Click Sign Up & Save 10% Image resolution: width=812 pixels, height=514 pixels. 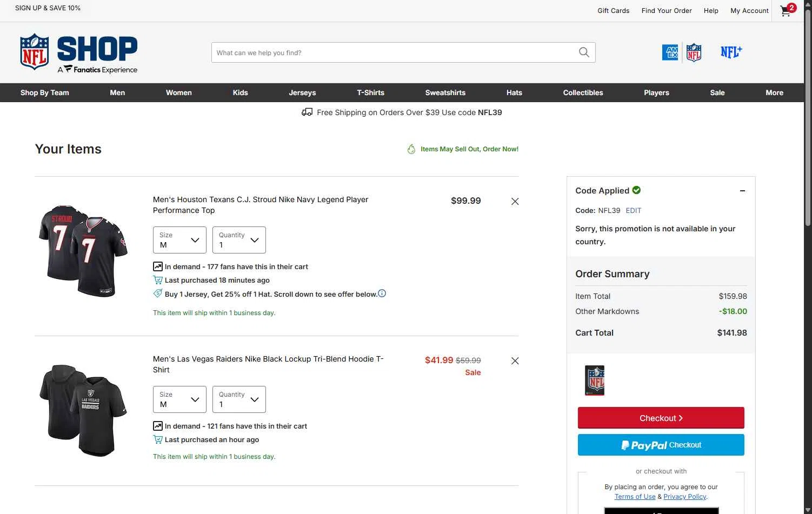tap(48, 8)
